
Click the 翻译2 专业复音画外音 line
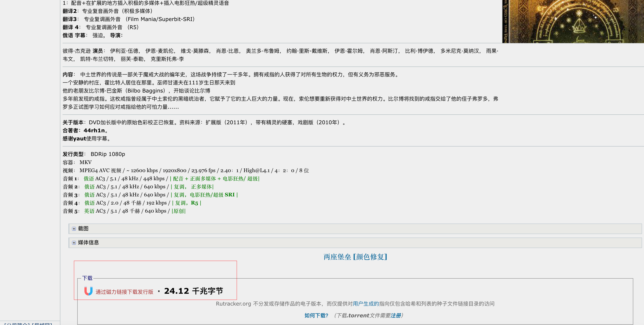tap(108, 11)
